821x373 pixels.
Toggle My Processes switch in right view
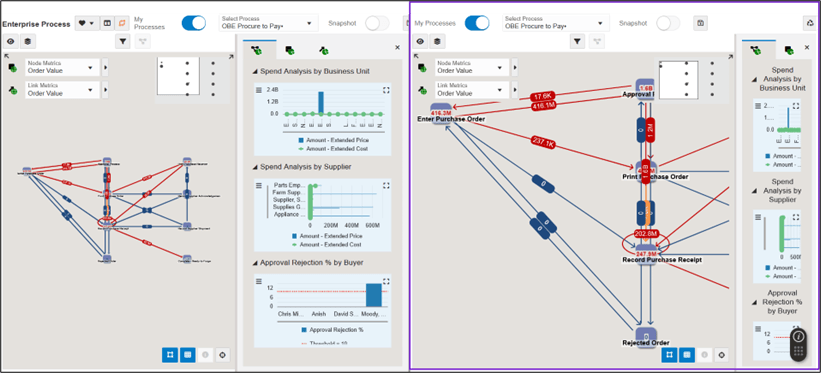tap(477, 23)
